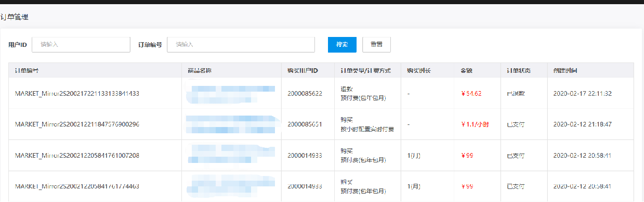The height and width of the screenshot is (202, 644).
Task: Click the amount ¥54.62
Action: coord(471,94)
